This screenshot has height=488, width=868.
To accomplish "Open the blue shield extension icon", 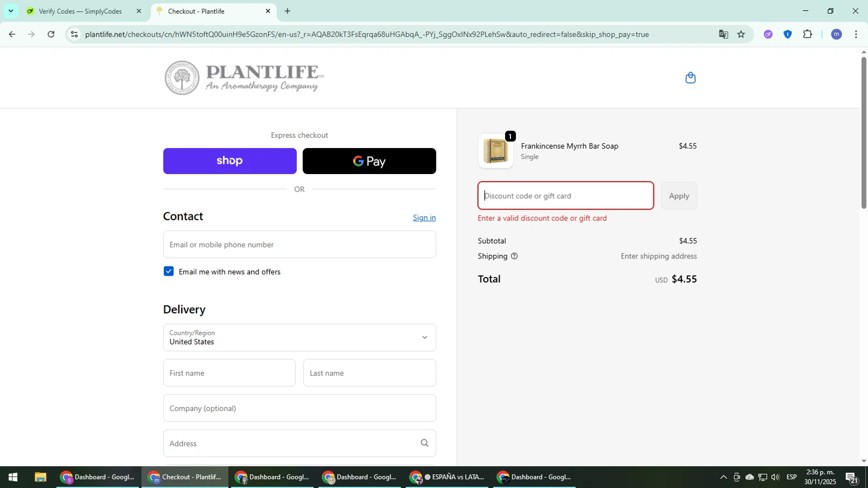I will pos(788,34).
